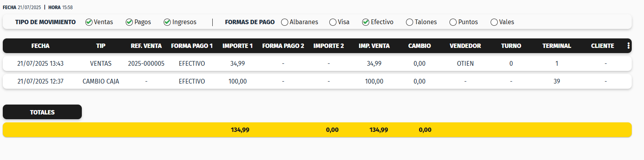Open sale reference 2025-000005
This screenshot has height=160, width=644.
(146, 64)
